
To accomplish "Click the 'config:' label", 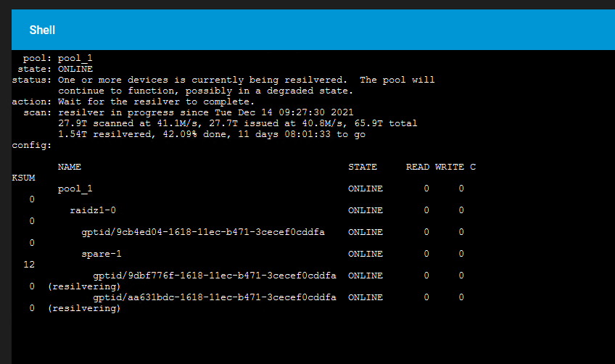I will click(x=32, y=146).
